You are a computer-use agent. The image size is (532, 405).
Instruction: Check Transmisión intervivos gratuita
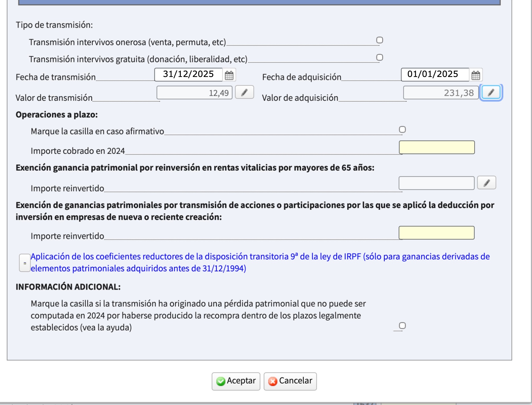380,58
